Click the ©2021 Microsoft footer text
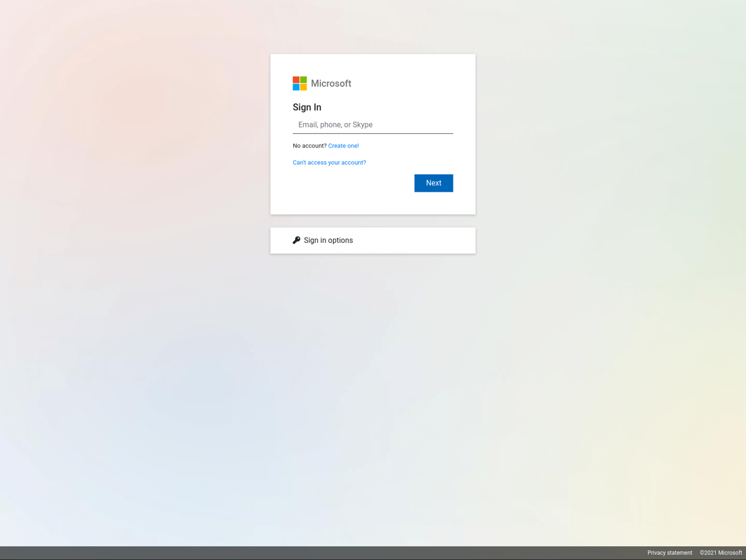 (x=720, y=553)
